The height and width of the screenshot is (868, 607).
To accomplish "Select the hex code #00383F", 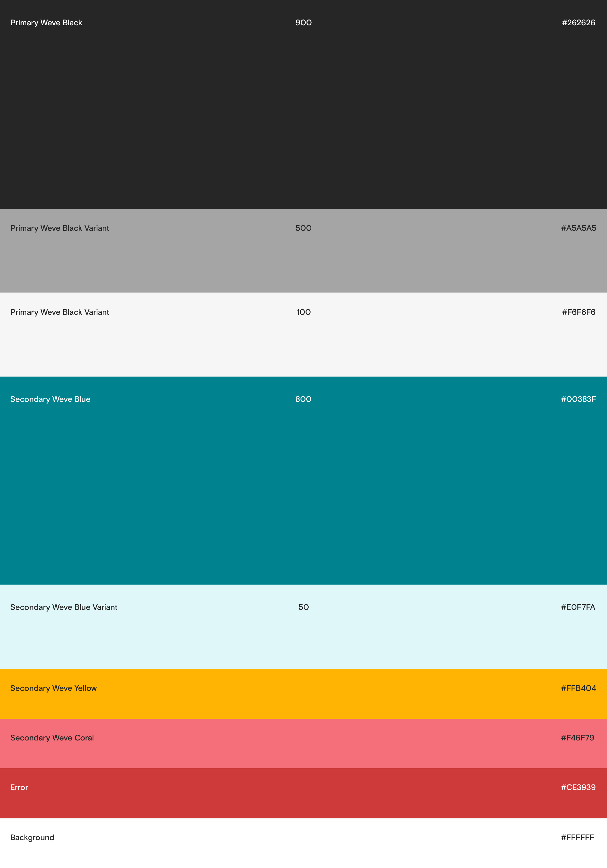I will (578, 399).
